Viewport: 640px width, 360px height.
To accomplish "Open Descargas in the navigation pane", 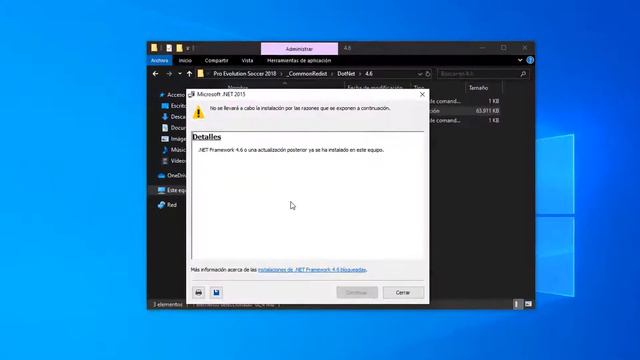I will point(173,117).
